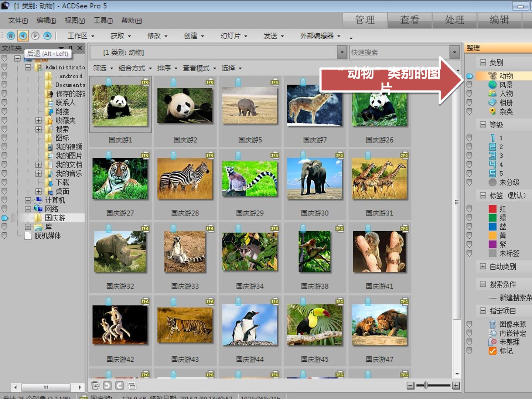
Task: Click the rotate left icon below thumbnails
Action: click(107, 386)
